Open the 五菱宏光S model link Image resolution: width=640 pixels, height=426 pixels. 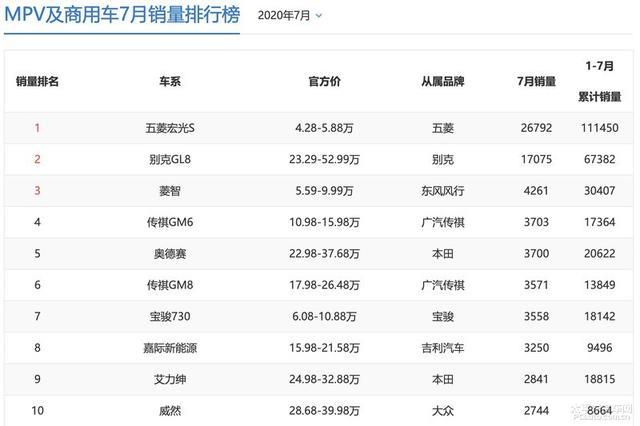coord(170,128)
